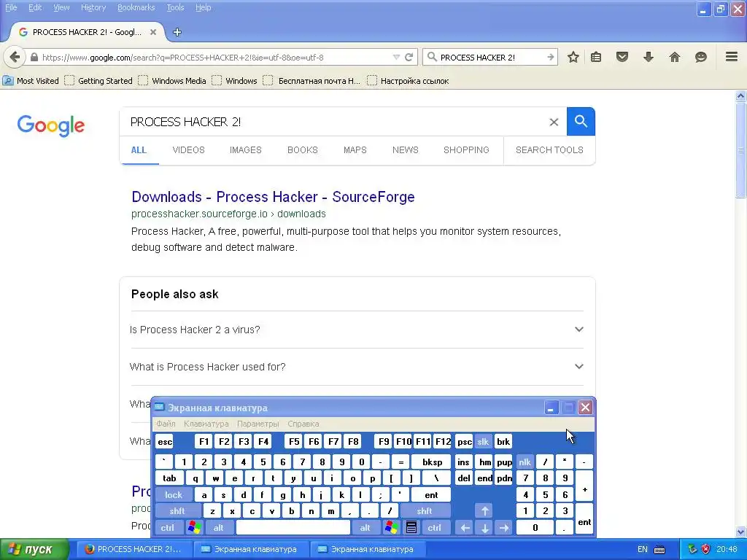Viewport: 747px width, 560px height.
Task: Save to Pocket icon
Action: pos(622,57)
